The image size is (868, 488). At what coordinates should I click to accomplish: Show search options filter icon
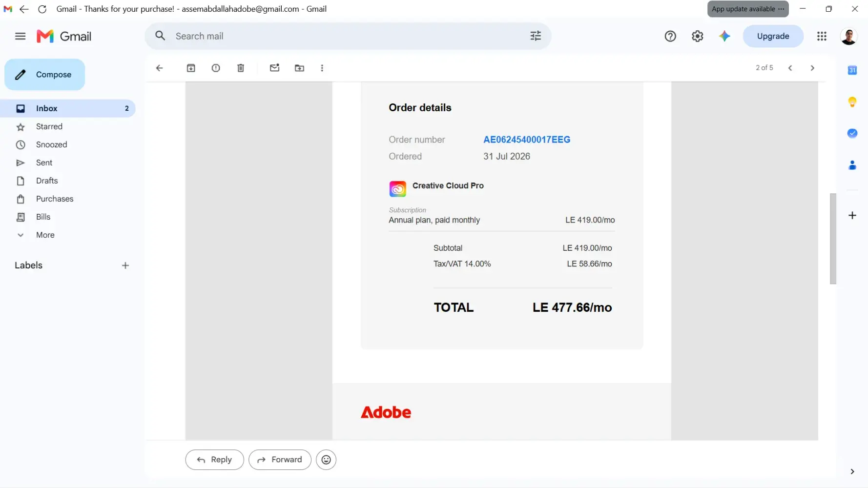click(536, 36)
